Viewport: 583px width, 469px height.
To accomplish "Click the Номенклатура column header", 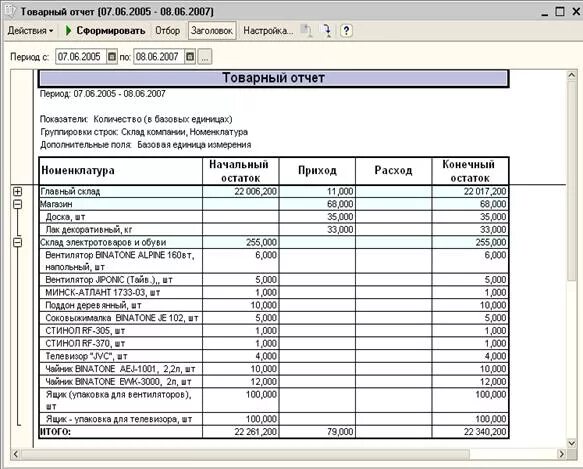I will (120, 171).
